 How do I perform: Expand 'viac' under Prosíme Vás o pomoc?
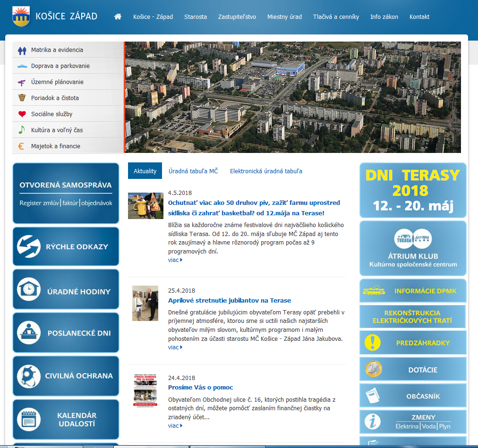point(175,426)
